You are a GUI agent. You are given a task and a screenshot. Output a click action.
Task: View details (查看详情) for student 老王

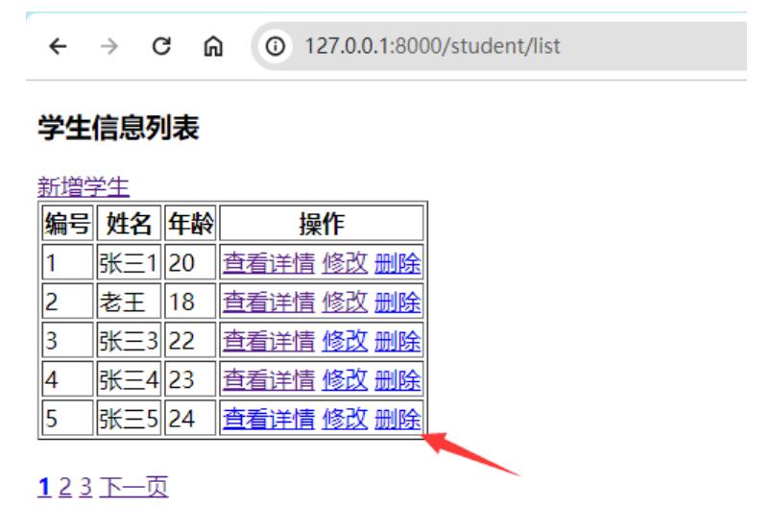(x=269, y=302)
